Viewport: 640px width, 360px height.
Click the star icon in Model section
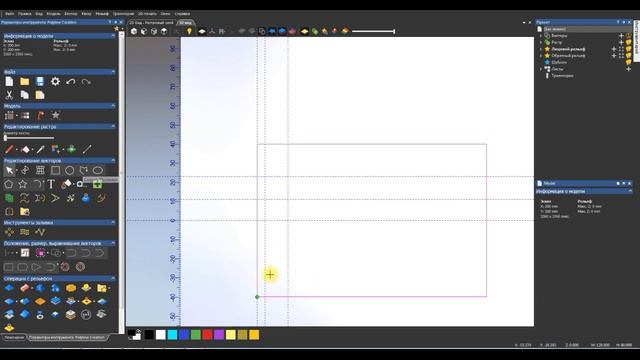56,116
